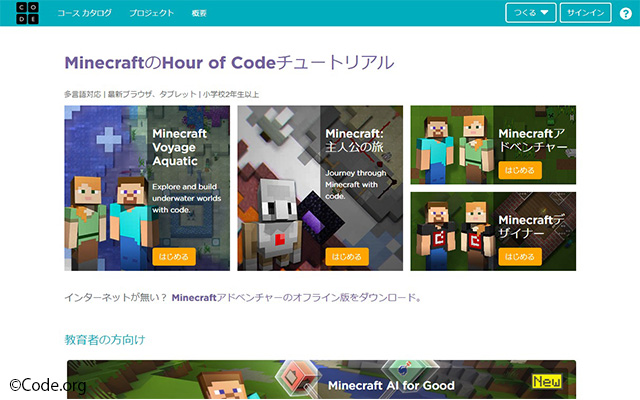Open the Minecraft: 主人公の旅 card image
Screen dimensions: 640x400
(320, 188)
